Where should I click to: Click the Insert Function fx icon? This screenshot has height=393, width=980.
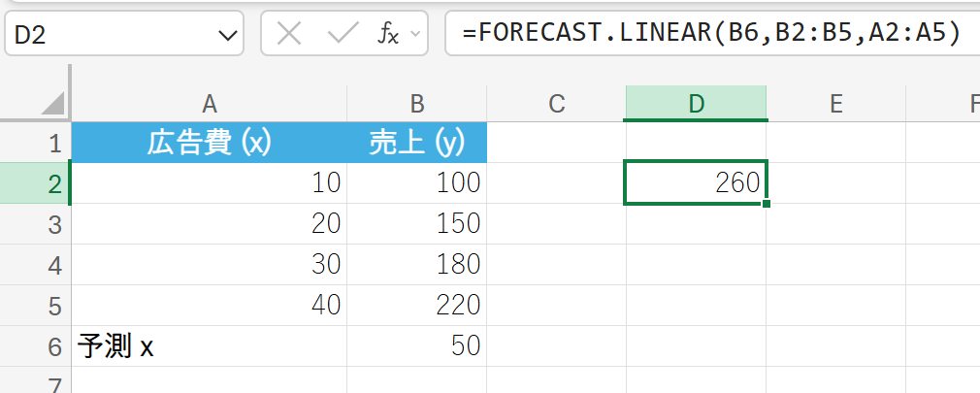point(387,35)
